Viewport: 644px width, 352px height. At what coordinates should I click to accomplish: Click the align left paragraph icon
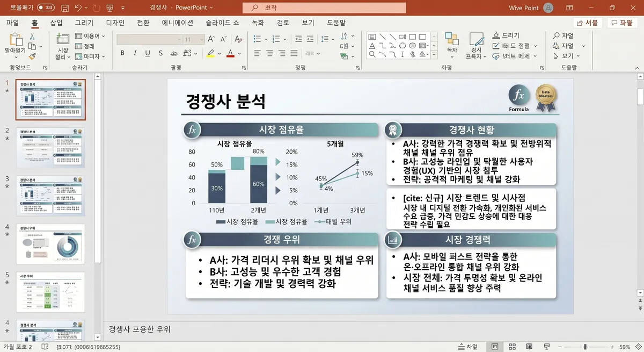click(258, 53)
